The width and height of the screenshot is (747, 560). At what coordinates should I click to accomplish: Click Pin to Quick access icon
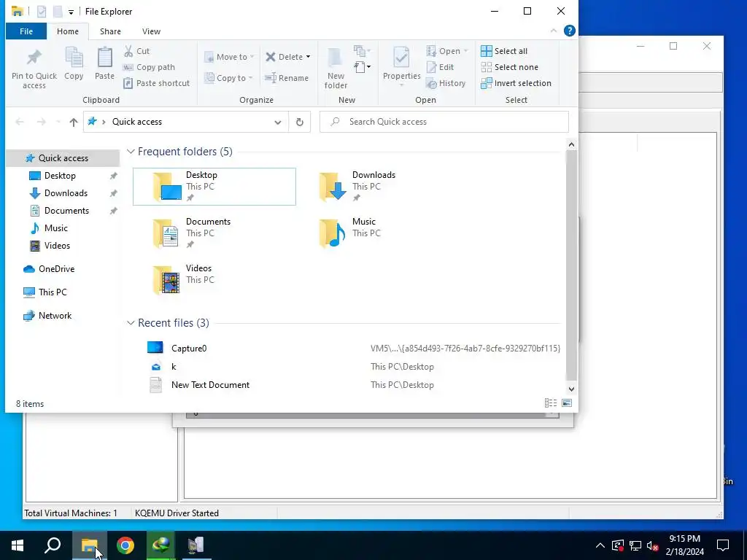pyautogui.click(x=34, y=68)
